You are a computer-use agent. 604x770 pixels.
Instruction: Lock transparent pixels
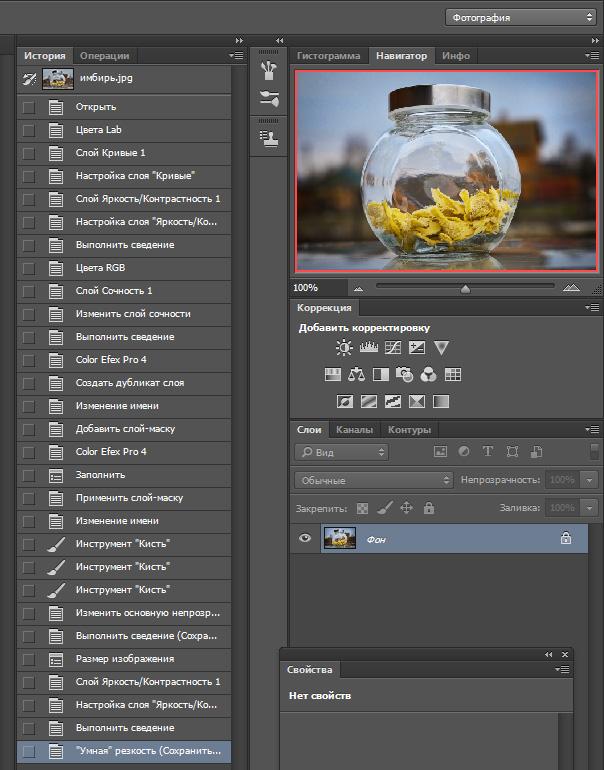click(362, 508)
